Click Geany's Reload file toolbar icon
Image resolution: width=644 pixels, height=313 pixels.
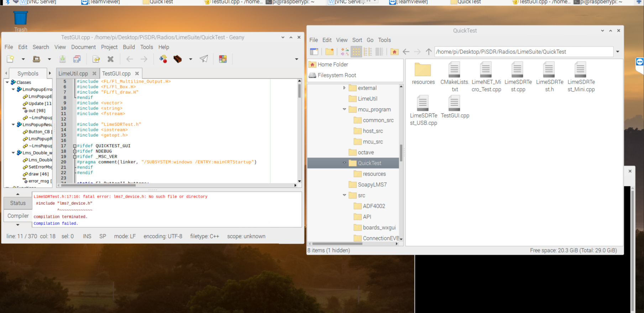click(96, 59)
